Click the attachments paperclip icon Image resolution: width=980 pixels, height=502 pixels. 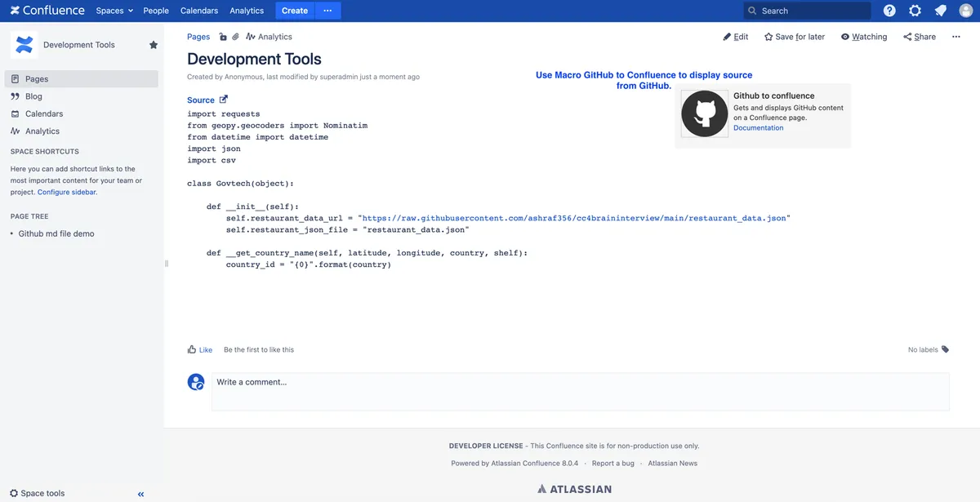(x=236, y=37)
